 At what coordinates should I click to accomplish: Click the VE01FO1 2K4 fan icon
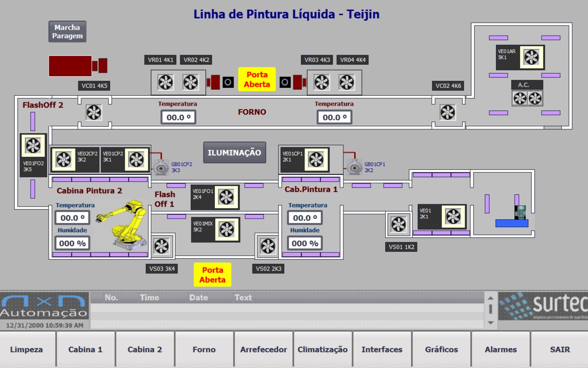226,197
